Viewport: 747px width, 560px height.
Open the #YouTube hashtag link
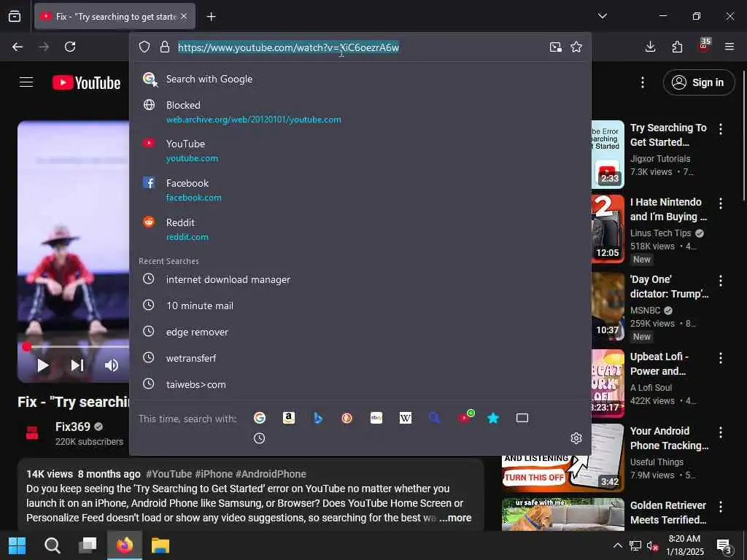[x=169, y=474]
